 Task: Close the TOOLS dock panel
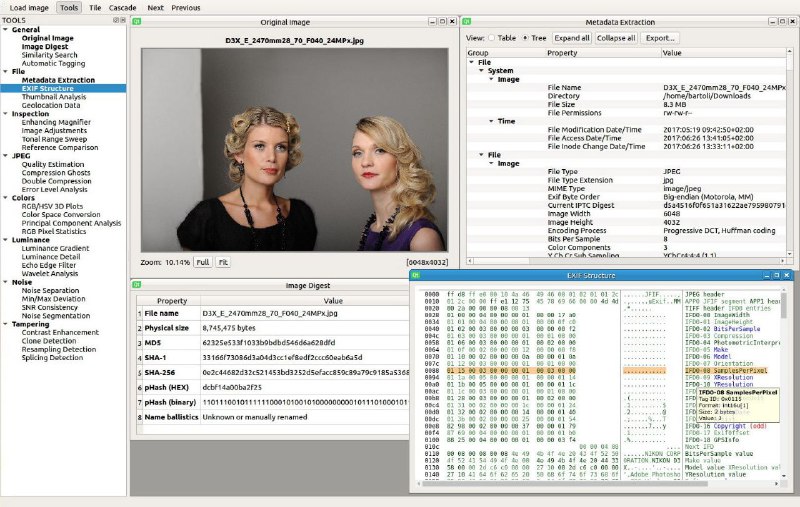click(122, 20)
